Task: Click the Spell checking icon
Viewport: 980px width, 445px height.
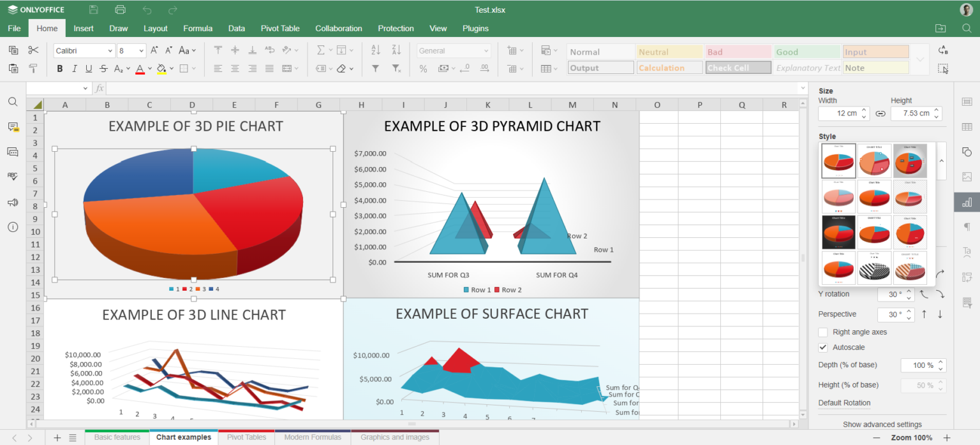Action: click(13, 177)
